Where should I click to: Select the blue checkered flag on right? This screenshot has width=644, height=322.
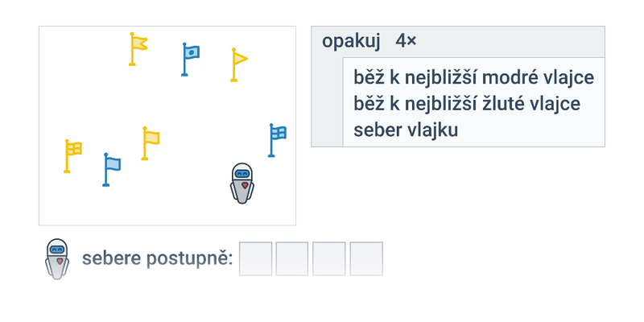(277, 140)
